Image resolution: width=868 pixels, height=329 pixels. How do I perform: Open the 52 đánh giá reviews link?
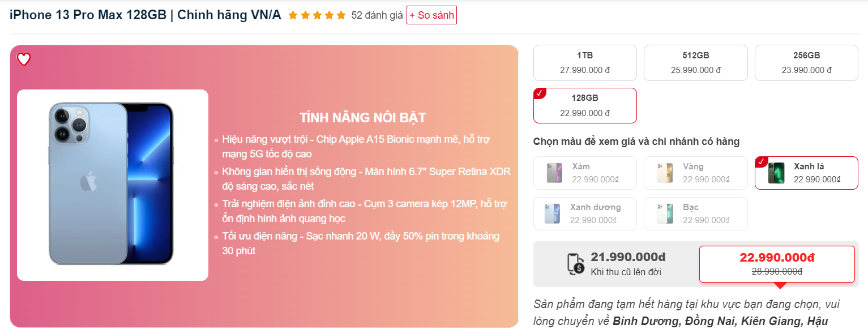pos(377,15)
